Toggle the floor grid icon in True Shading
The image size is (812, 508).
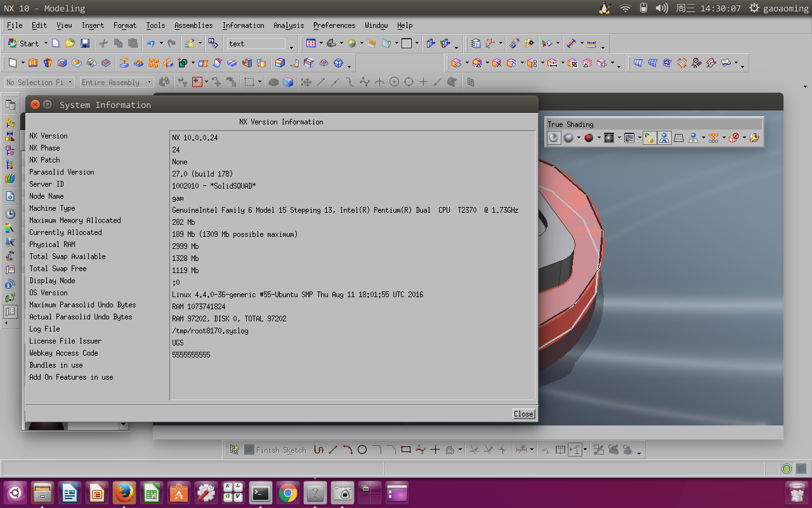679,137
